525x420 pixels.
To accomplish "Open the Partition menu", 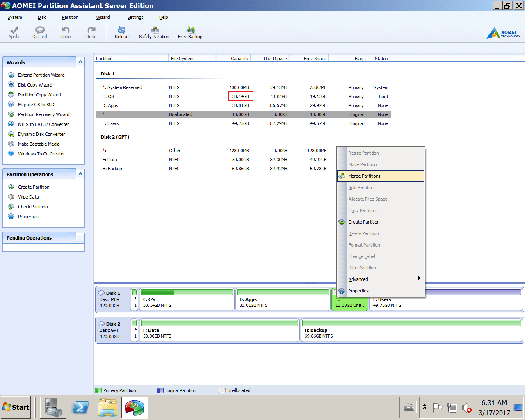I will tap(70, 17).
